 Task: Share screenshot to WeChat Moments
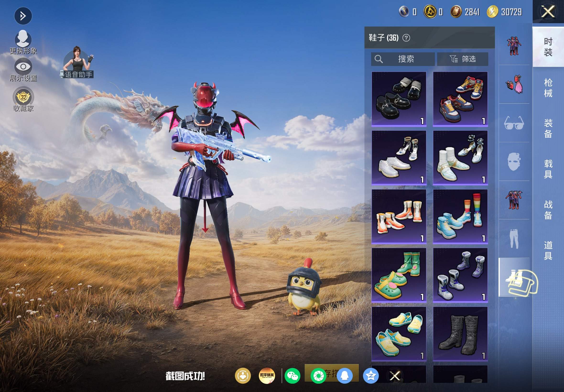[x=318, y=376]
